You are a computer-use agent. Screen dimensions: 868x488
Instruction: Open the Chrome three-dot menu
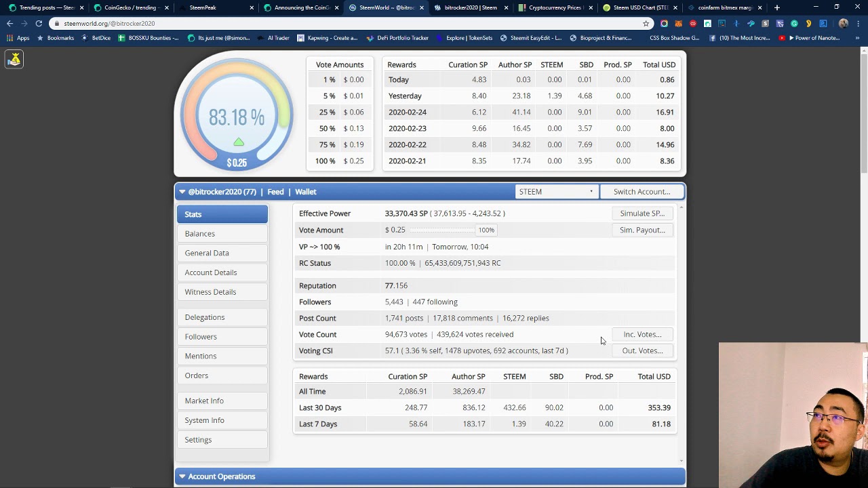859,24
